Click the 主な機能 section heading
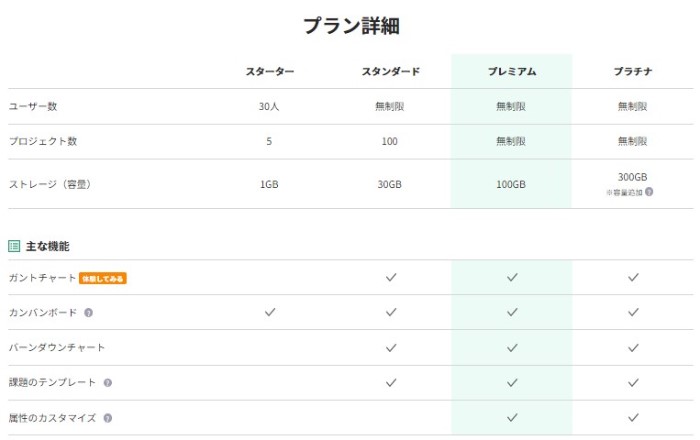Image resolution: width=700 pixels, height=440 pixels. point(47,246)
